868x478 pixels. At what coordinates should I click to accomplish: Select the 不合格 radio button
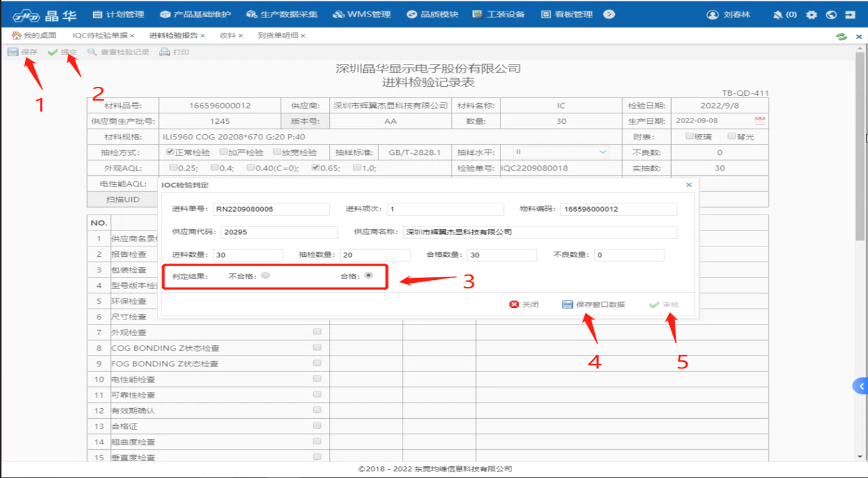pyautogui.click(x=266, y=275)
